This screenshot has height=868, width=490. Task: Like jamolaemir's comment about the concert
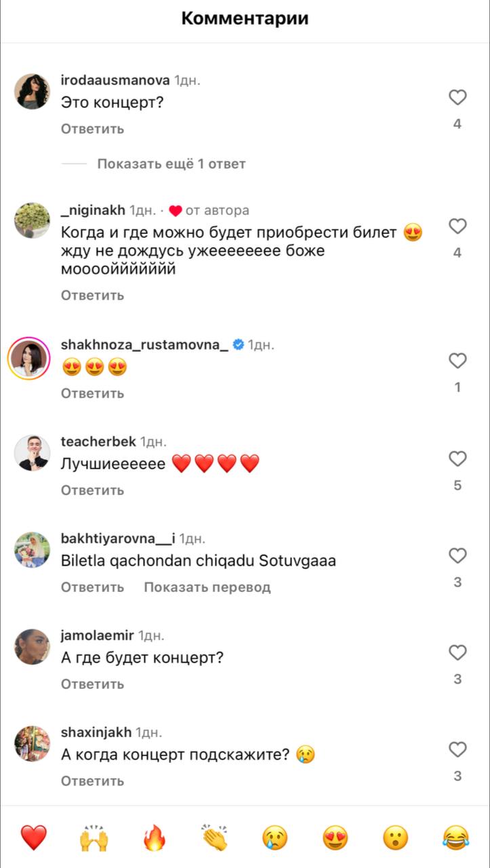coord(457,653)
